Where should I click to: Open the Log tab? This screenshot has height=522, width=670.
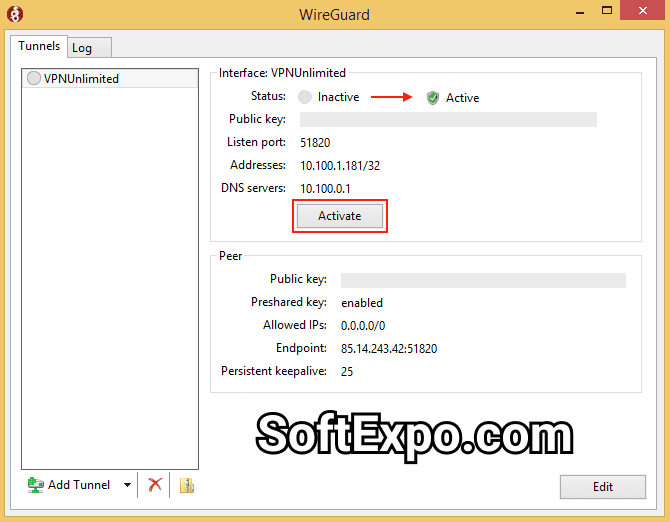click(x=82, y=47)
